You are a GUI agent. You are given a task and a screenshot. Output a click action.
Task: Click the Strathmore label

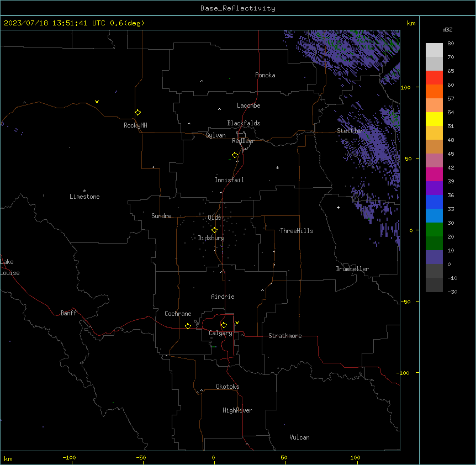click(x=285, y=336)
